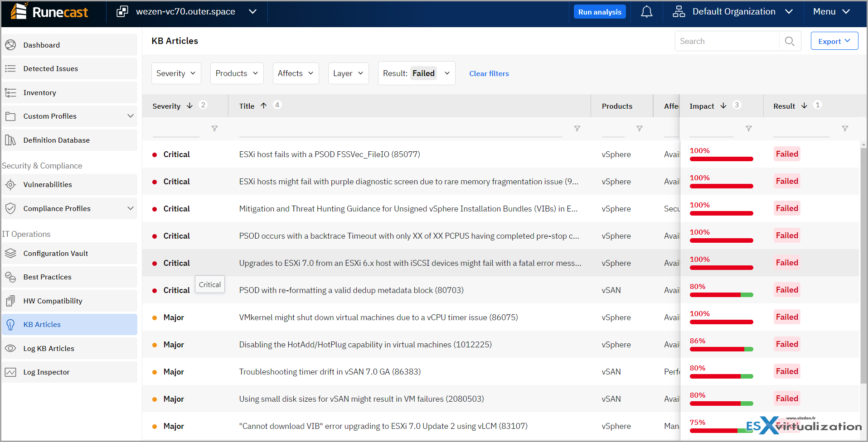
Task: Click the 100% impact bar for FSSVec_FileIO row
Action: pyautogui.click(x=721, y=159)
